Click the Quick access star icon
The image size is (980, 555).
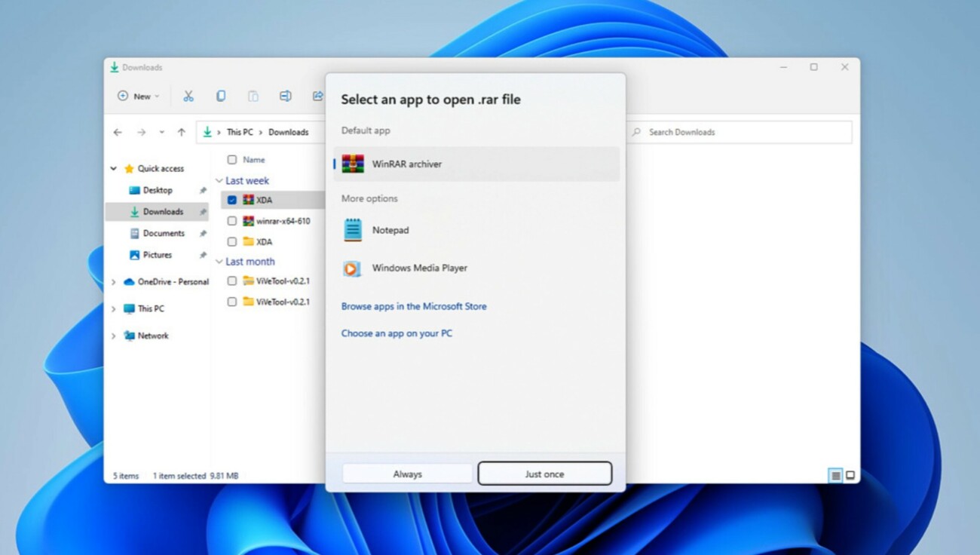tap(129, 169)
